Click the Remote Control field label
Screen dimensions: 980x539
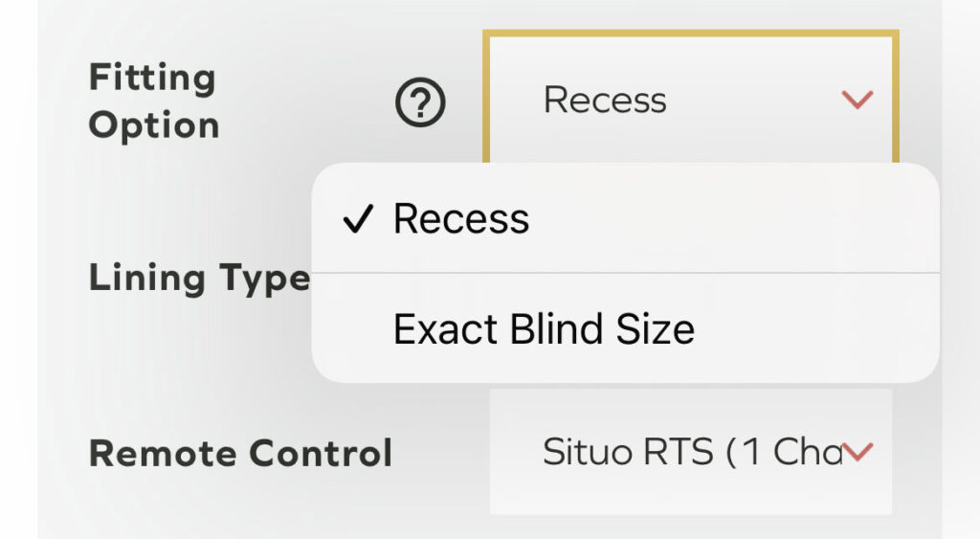(240, 453)
